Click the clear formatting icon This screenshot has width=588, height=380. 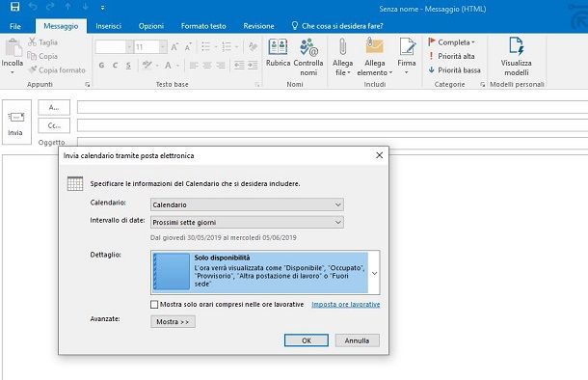click(x=254, y=47)
